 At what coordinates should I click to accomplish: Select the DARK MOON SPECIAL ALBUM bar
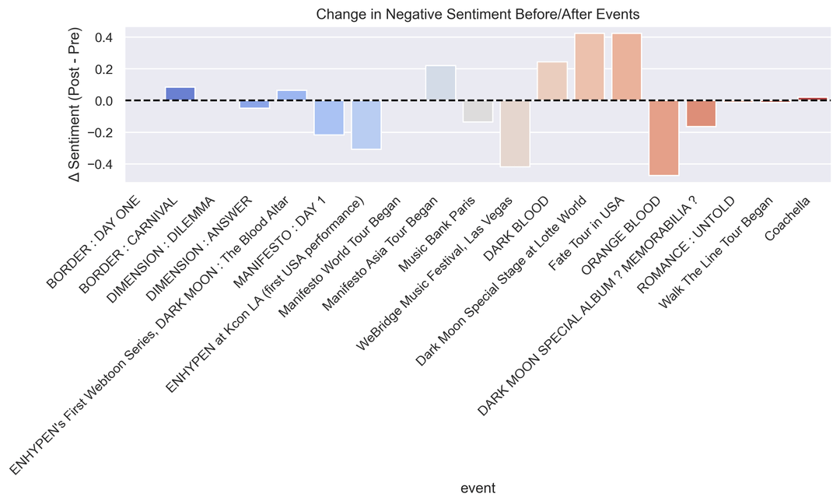pyautogui.click(x=701, y=114)
